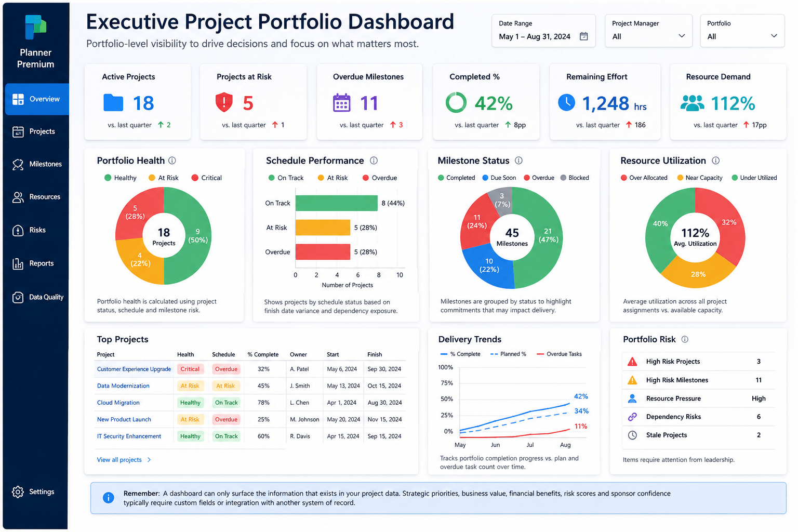Click the Planner Premium logo icon
Viewport: 798px width, 532px height.
35,28
